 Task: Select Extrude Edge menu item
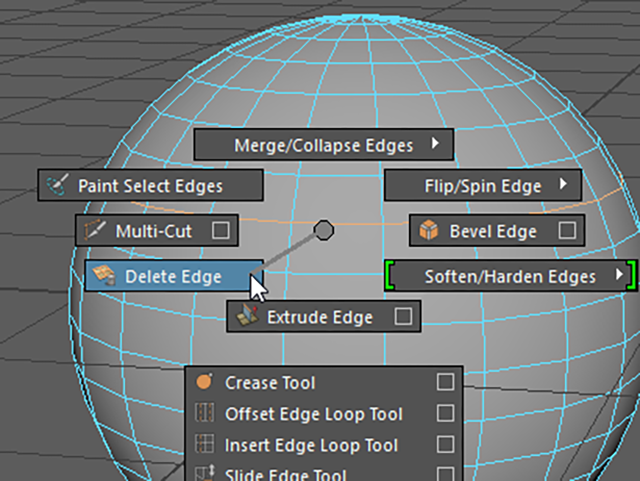(324, 316)
